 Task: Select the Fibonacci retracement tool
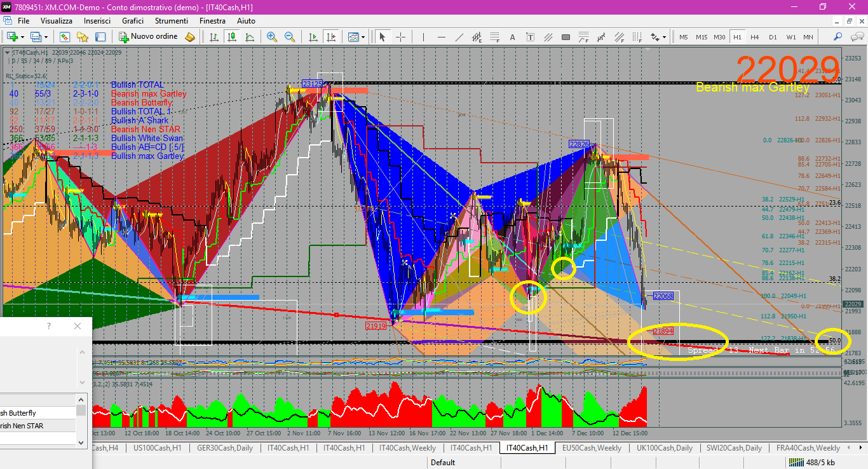click(494, 37)
